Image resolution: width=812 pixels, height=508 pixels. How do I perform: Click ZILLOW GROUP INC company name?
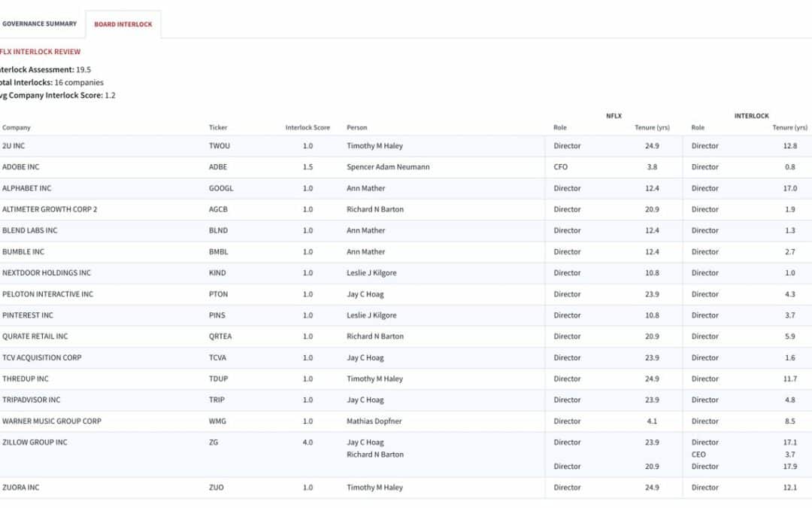pyautogui.click(x=35, y=443)
